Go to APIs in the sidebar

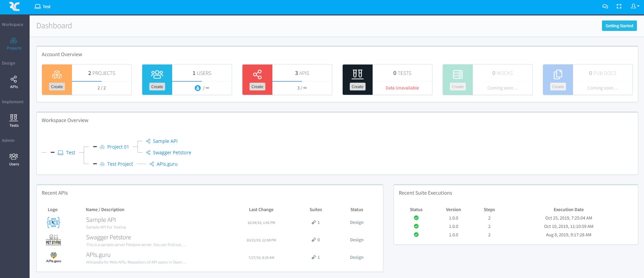[14, 82]
